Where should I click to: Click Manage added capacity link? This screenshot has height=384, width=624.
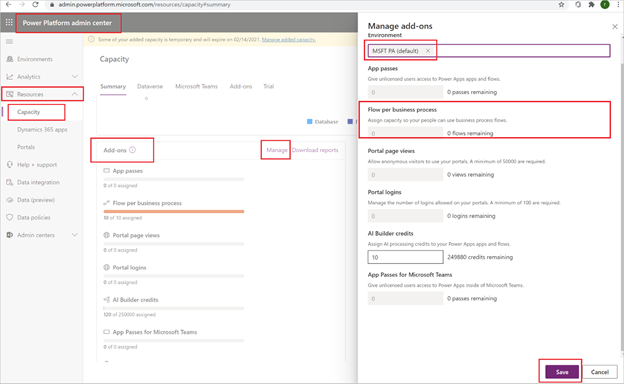point(289,39)
